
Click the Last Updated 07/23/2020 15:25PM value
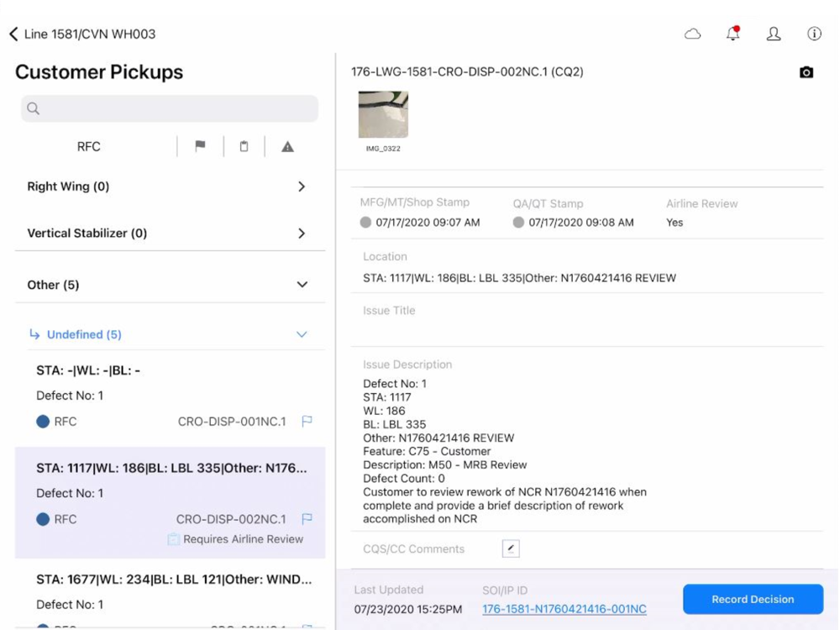coord(407,609)
